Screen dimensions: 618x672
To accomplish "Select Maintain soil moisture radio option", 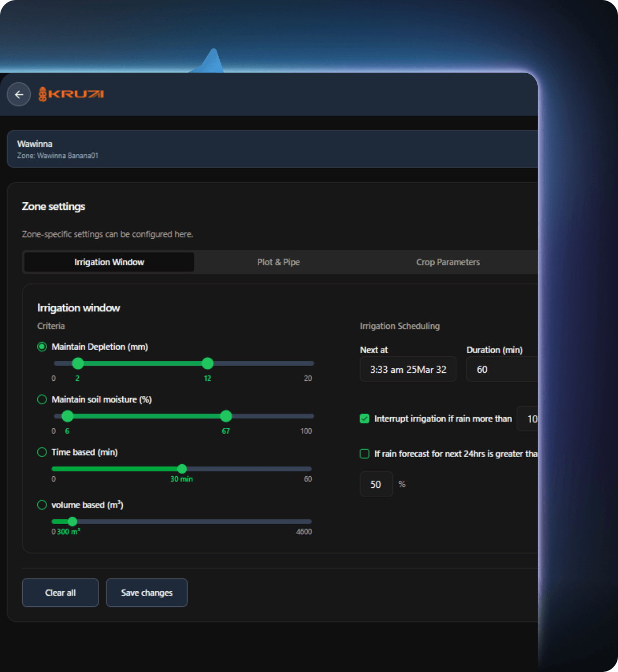I will [x=42, y=400].
